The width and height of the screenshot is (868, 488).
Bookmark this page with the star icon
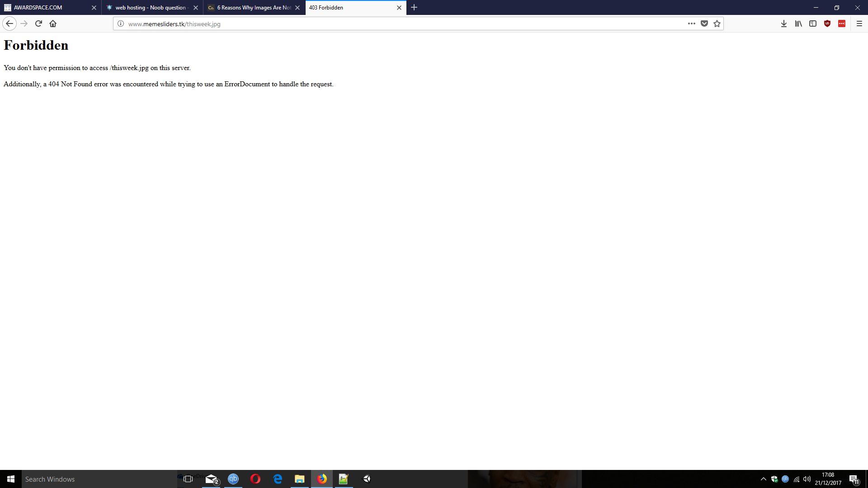coord(717,23)
